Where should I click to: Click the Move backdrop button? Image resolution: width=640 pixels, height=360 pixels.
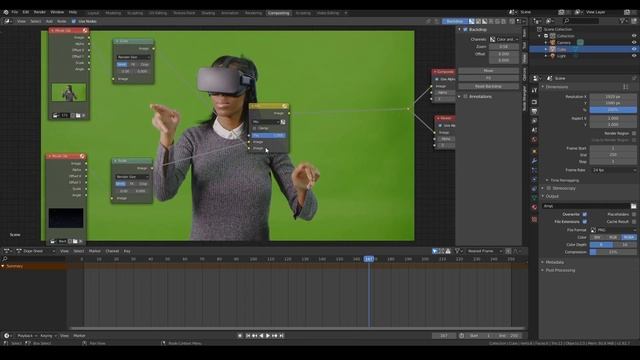[x=488, y=71]
